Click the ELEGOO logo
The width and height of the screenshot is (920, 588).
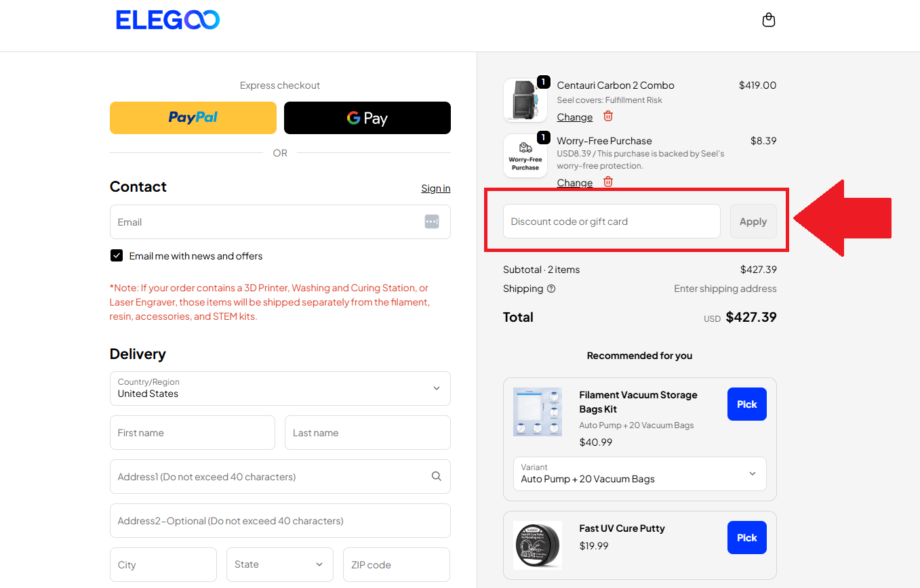coord(167,20)
